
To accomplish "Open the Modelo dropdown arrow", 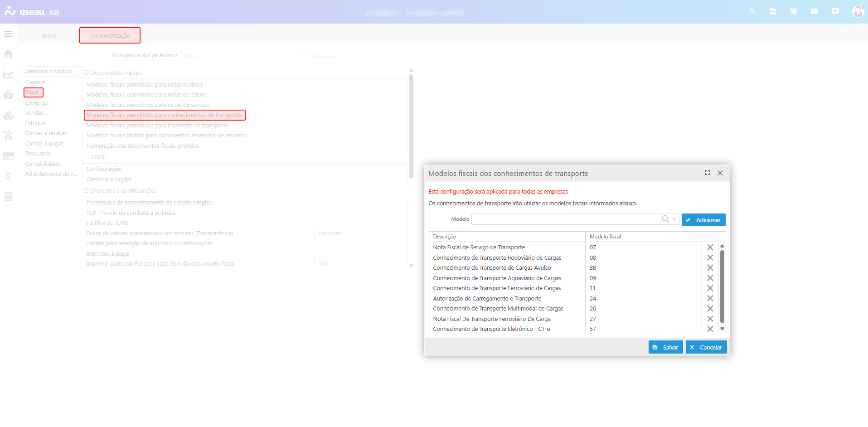I will click(x=674, y=219).
